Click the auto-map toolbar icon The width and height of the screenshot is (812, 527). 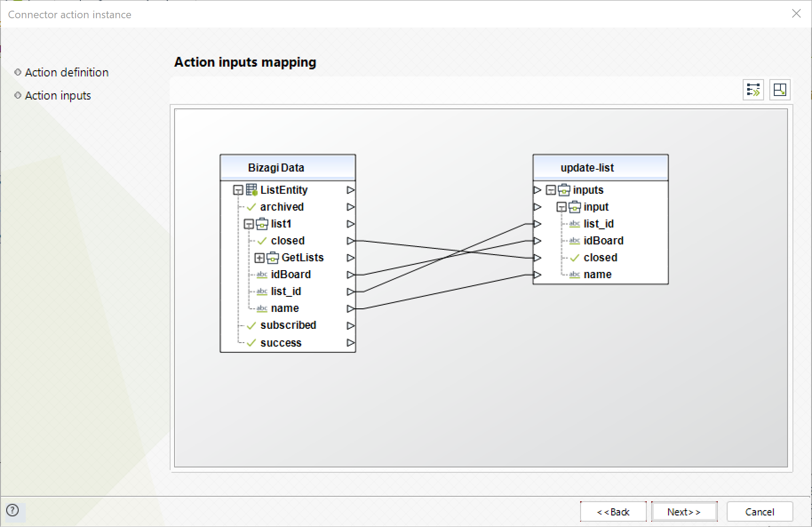[753, 90]
